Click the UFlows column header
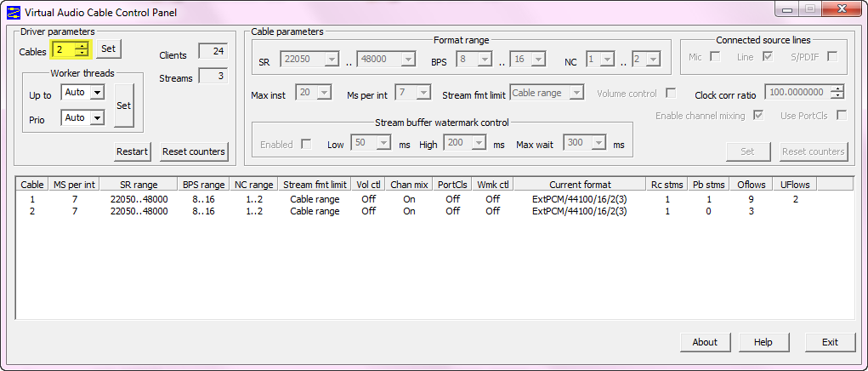Viewport: 868px width, 371px height. coord(795,185)
